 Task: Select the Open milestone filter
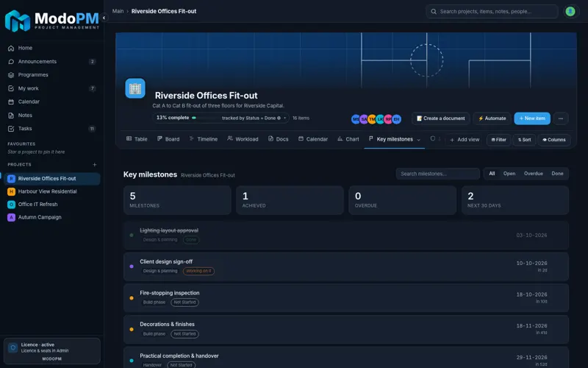tap(509, 174)
